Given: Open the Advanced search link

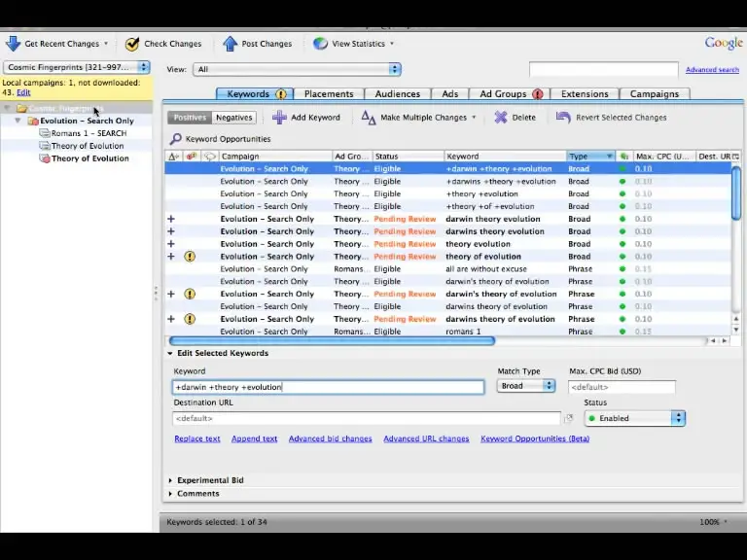Looking at the screenshot, I should pos(712,70).
